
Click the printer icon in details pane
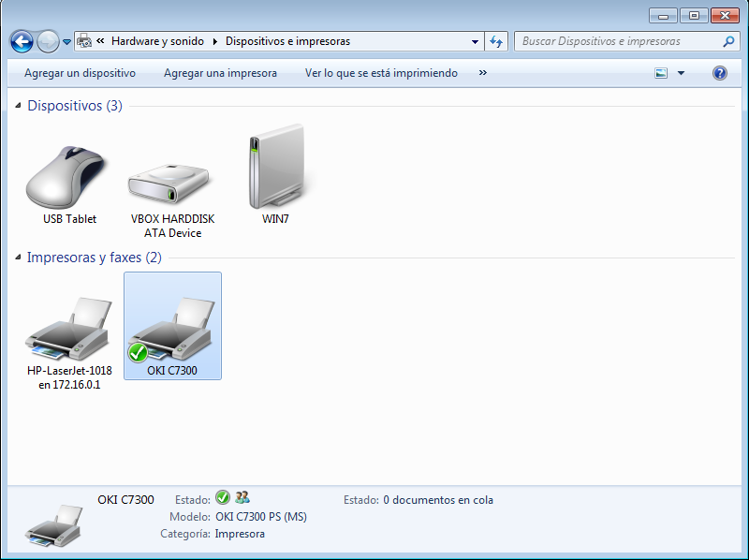54,526
